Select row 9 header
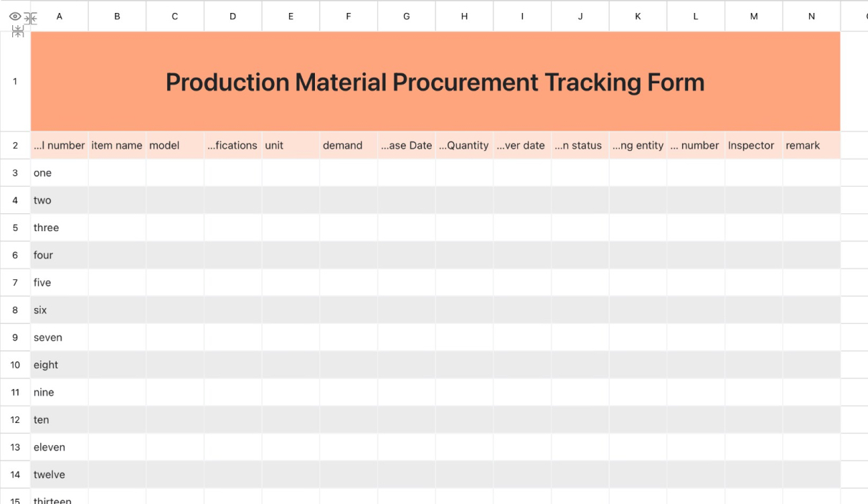Viewport: 868px width, 504px height. click(x=15, y=337)
